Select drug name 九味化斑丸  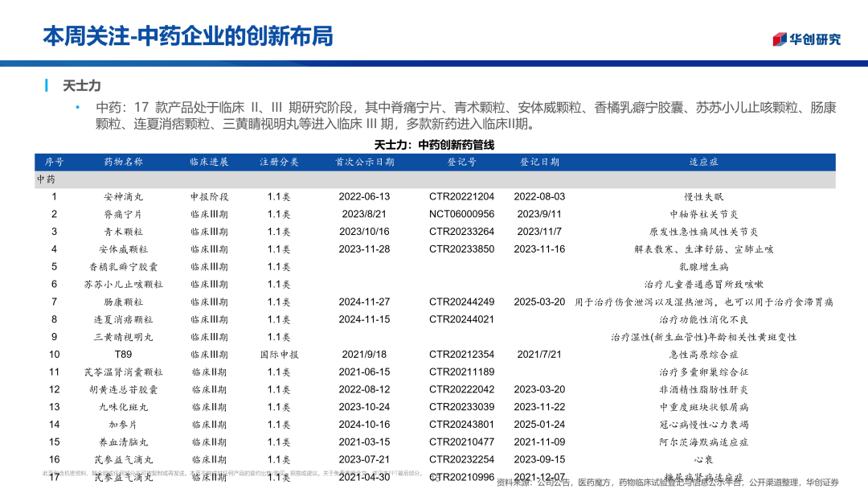coord(124,407)
